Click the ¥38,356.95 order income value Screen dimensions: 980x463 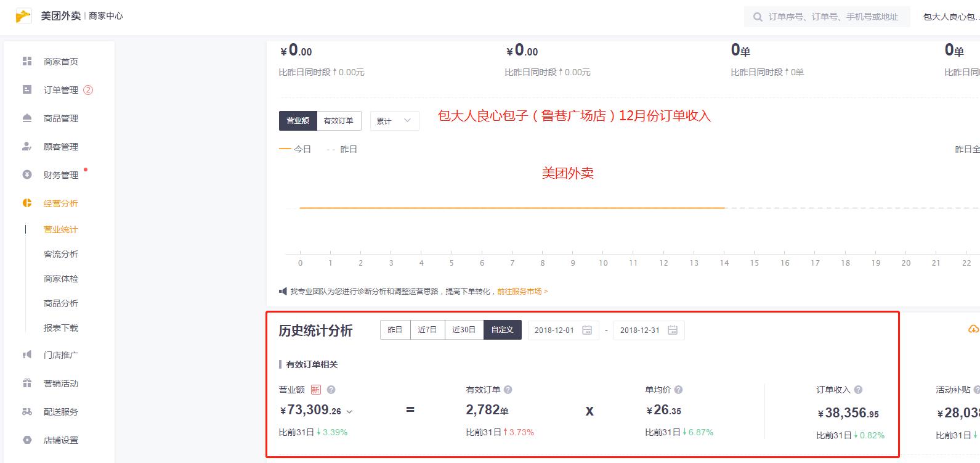[848, 413]
